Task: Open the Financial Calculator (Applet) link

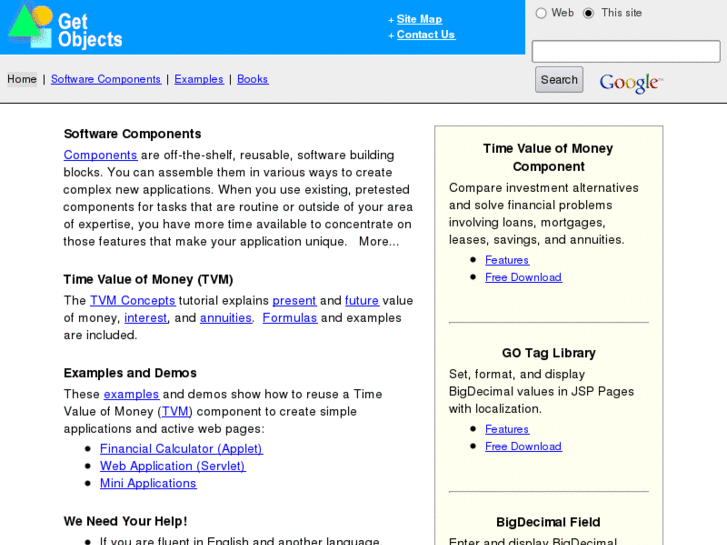Action: 181,449
